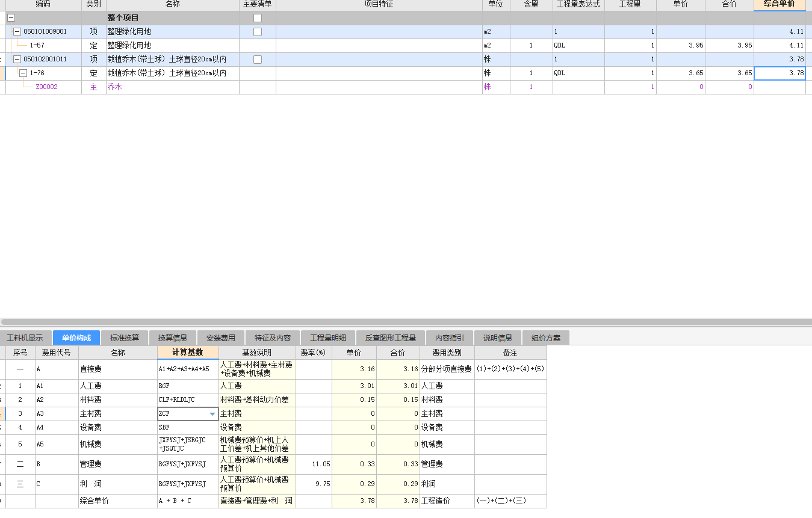Open the 安装费用 tab
Image resolution: width=812 pixels, height=518 pixels.
pyautogui.click(x=221, y=338)
